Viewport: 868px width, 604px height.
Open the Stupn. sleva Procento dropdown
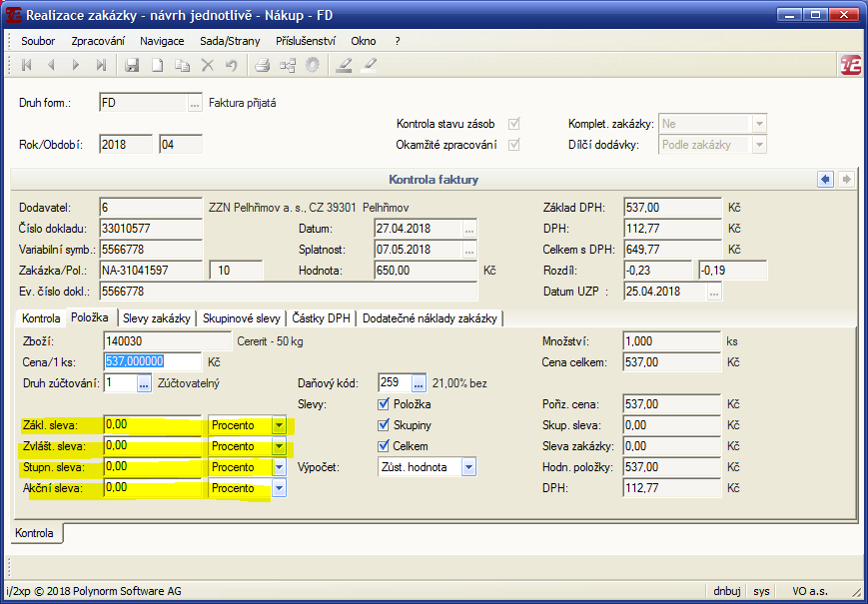(x=279, y=467)
